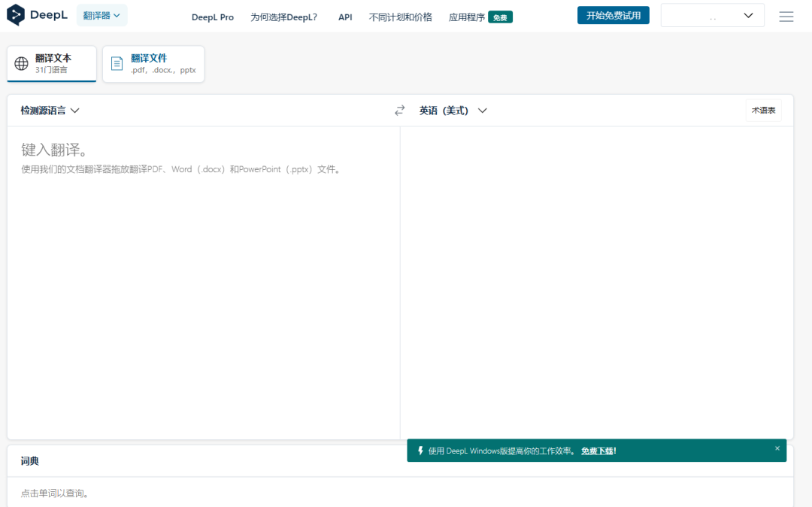This screenshot has height=507, width=812.
Task: Click the 点击单词以查询 hint text
Action: coord(54,493)
